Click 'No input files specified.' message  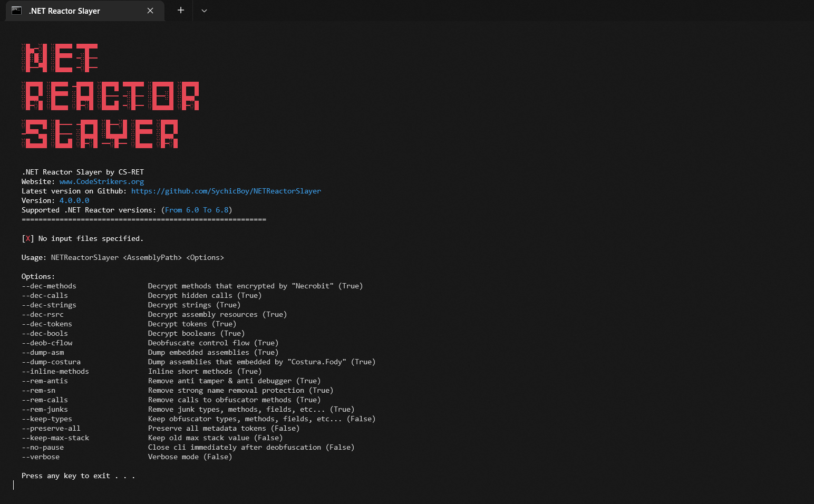click(x=91, y=238)
